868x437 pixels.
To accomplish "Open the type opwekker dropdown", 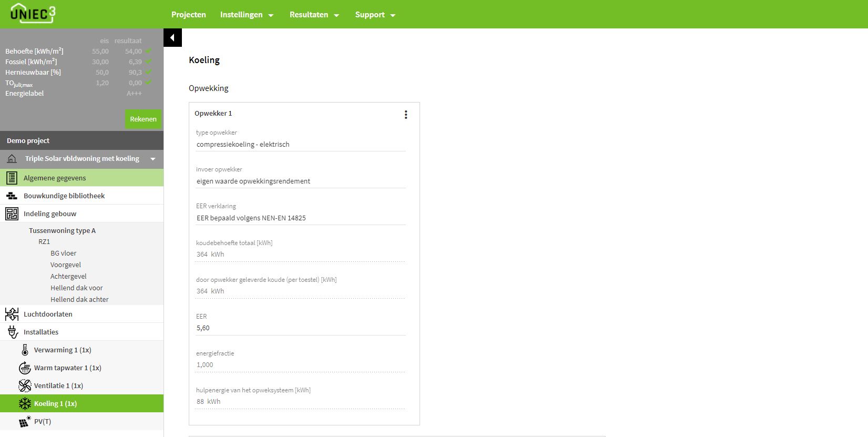I will (x=300, y=144).
